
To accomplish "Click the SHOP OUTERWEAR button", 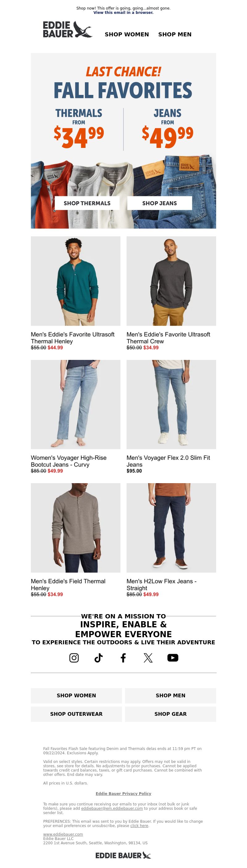I will [76, 714].
